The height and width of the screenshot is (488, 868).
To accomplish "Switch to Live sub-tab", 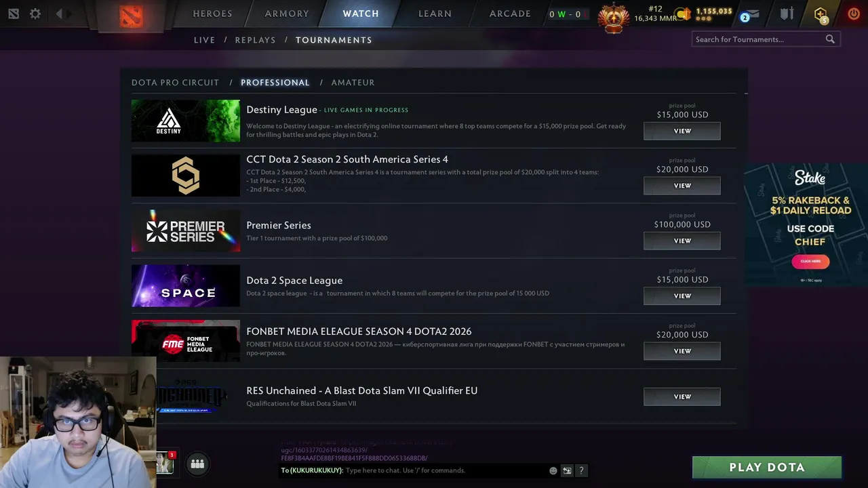I will coord(204,40).
